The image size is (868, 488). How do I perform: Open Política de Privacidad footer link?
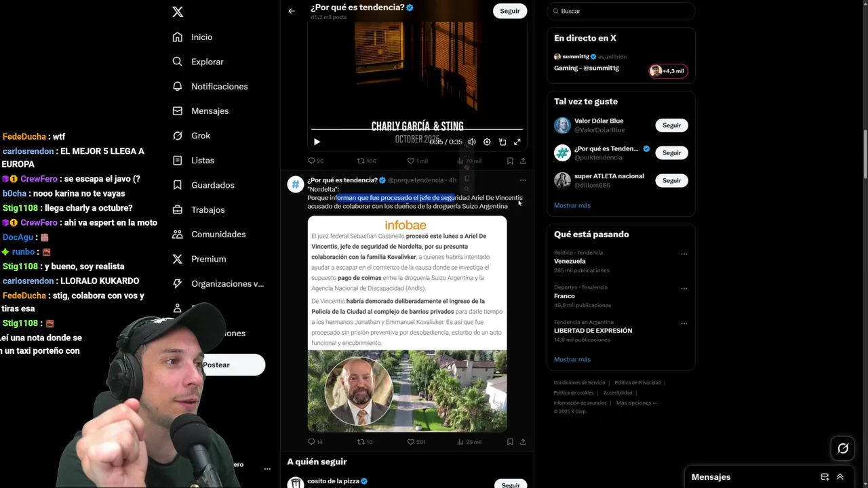(638, 383)
